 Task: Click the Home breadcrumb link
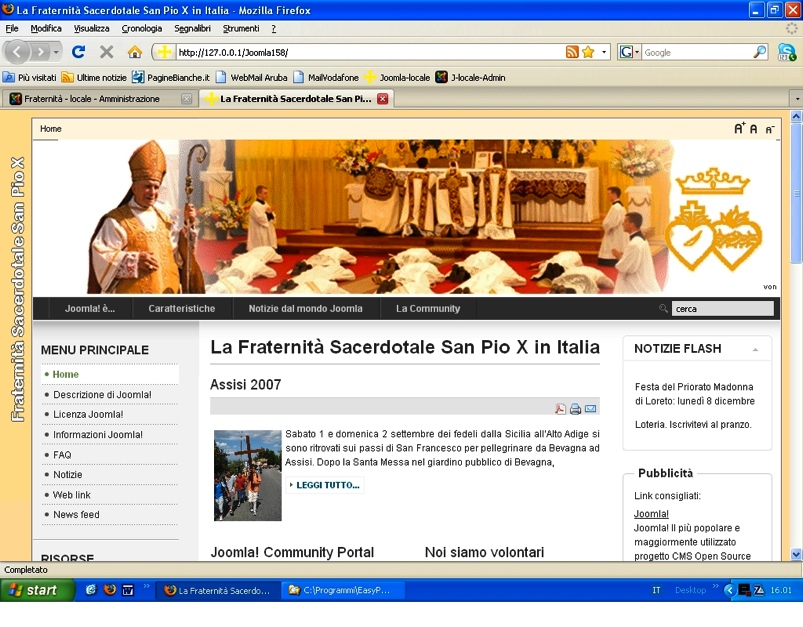[x=51, y=129]
